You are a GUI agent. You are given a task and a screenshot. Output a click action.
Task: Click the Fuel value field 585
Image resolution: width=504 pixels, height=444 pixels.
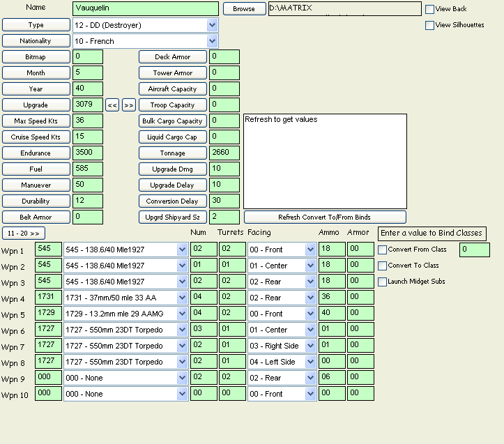tap(88, 169)
